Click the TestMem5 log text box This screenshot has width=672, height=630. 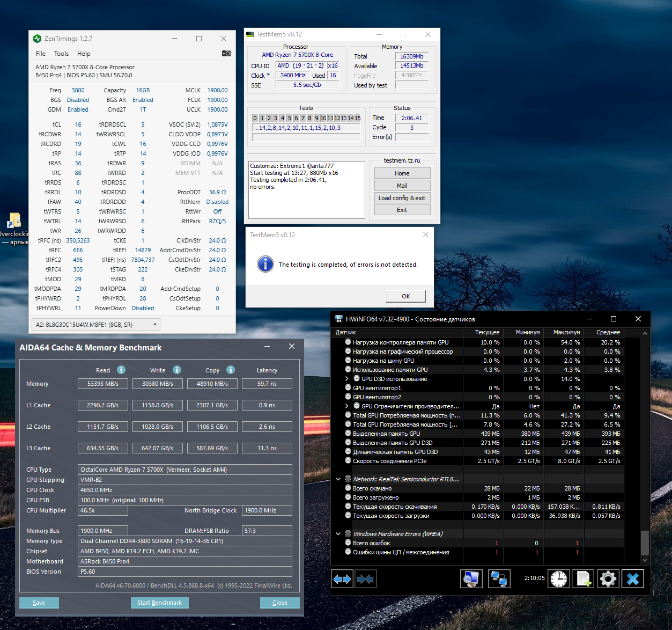click(307, 189)
